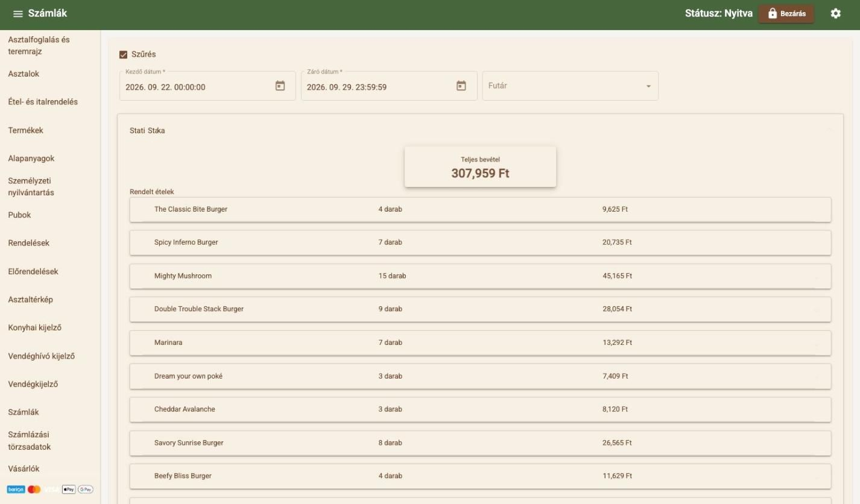Open the Futár courier dropdown
The width and height of the screenshot is (860, 504).
[x=570, y=86]
